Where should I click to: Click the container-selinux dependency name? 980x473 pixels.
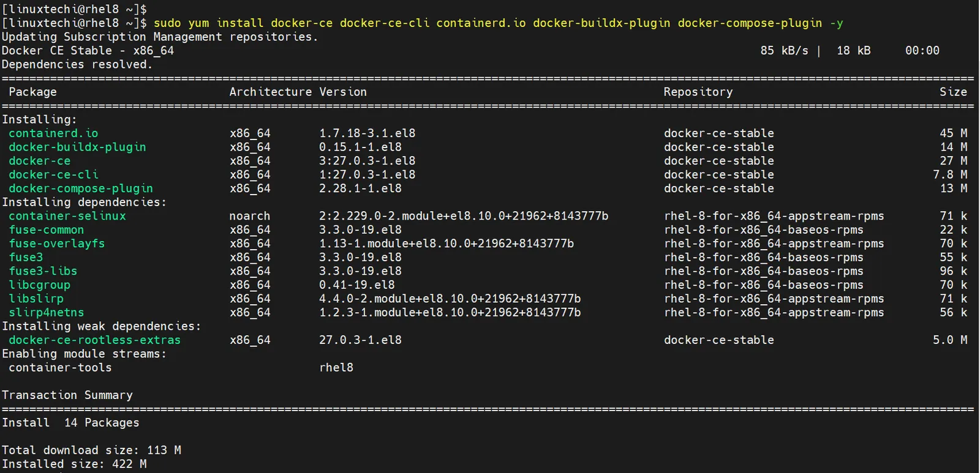(67, 216)
